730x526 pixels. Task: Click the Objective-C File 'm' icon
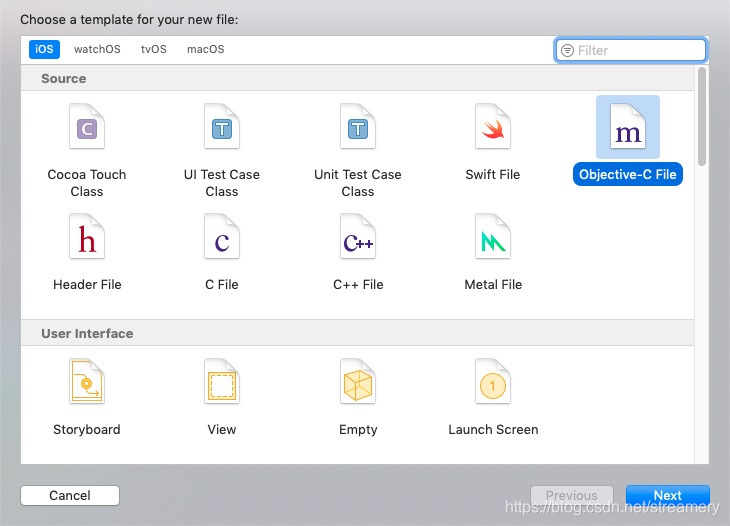(628, 126)
